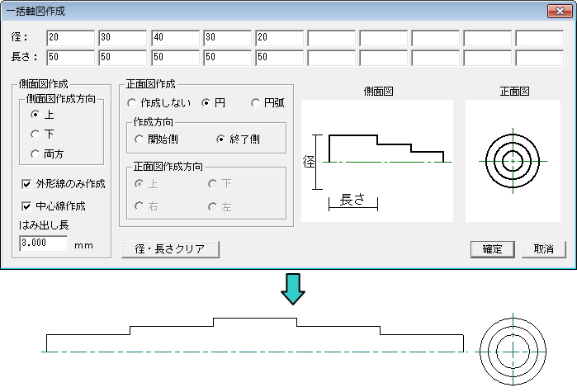Select 開始側 creation direction
Image resolution: width=577 pixels, height=392 pixels.
(140, 139)
